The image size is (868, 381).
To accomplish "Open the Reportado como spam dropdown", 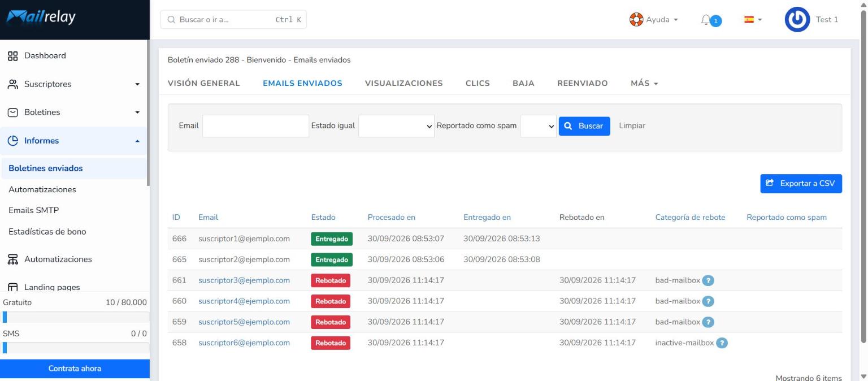I will (x=539, y=126).
